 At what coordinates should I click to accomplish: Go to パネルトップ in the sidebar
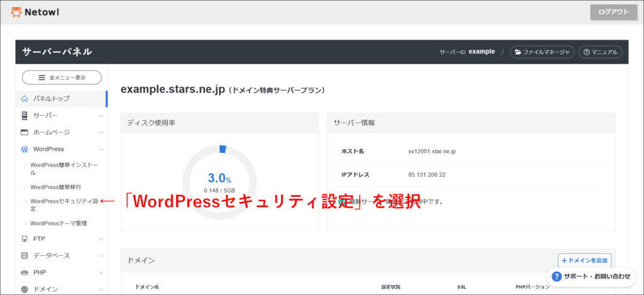[62, 99]
